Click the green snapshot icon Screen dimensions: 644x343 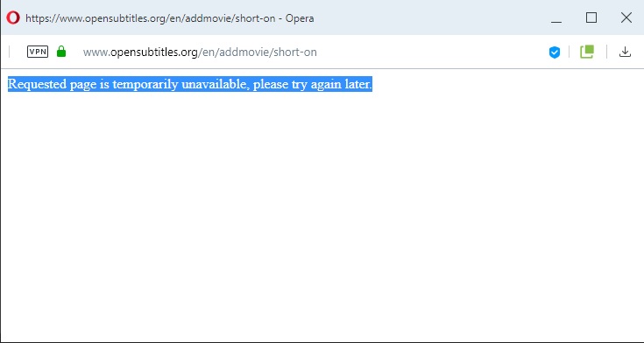(x=587, y=52)
